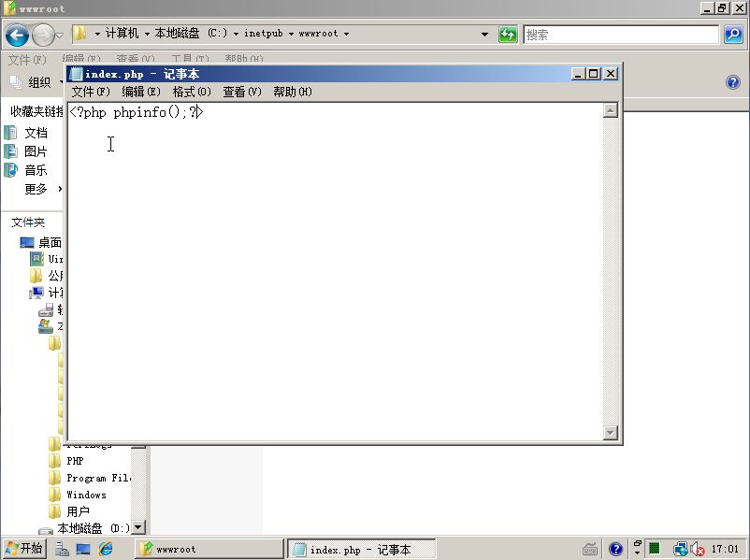
Task: Select 本地磁盘 (D:) in the tree
Action: [x=94, y=528]
